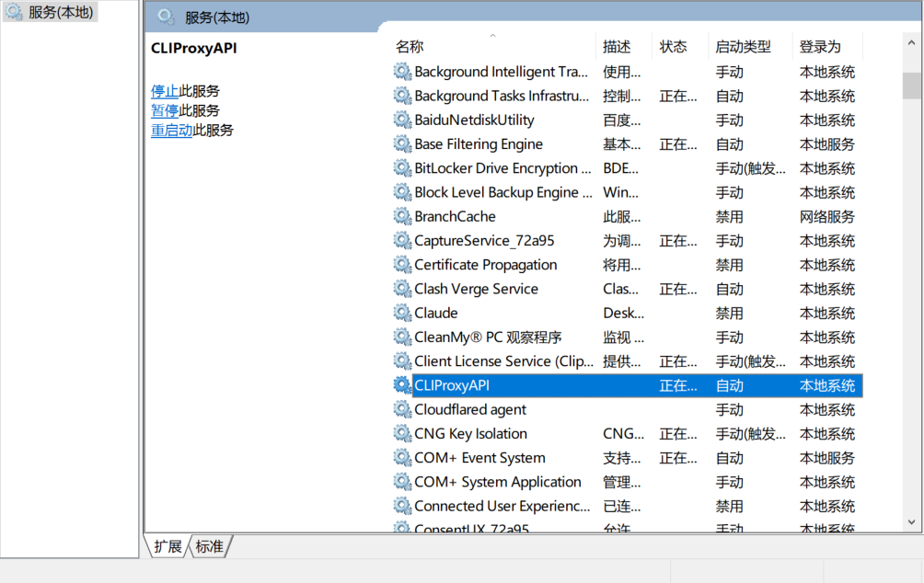924x583 pixels.
Task: Switch to the 标准 tab
Action: click(x=209, y=546)
